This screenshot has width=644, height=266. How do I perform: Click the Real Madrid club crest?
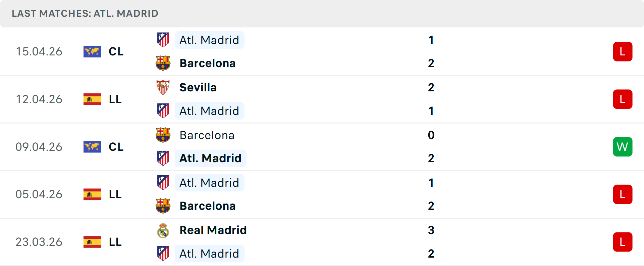coord(163,230)
